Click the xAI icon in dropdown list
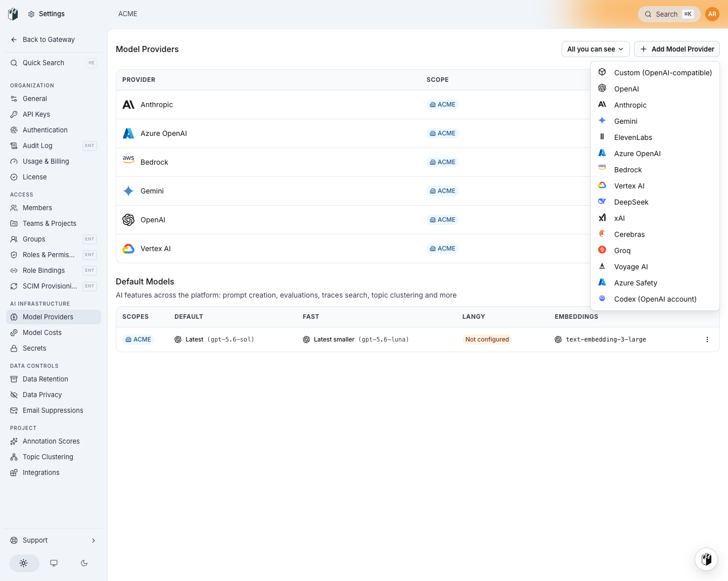The height and width of the screenshot is (581, 728). tap(602, 218)
